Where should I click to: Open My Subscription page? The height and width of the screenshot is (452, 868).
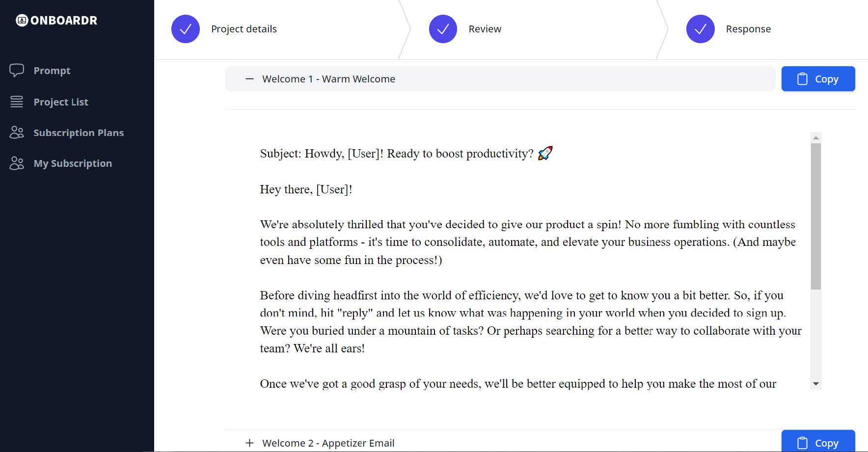point(73,163)
